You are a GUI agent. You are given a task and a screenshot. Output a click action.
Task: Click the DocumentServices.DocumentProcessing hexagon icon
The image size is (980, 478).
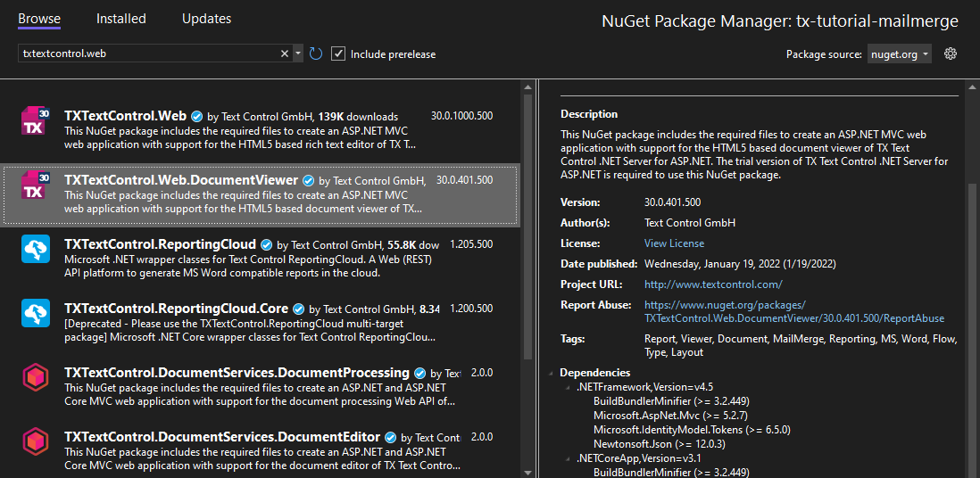point(36,377)
